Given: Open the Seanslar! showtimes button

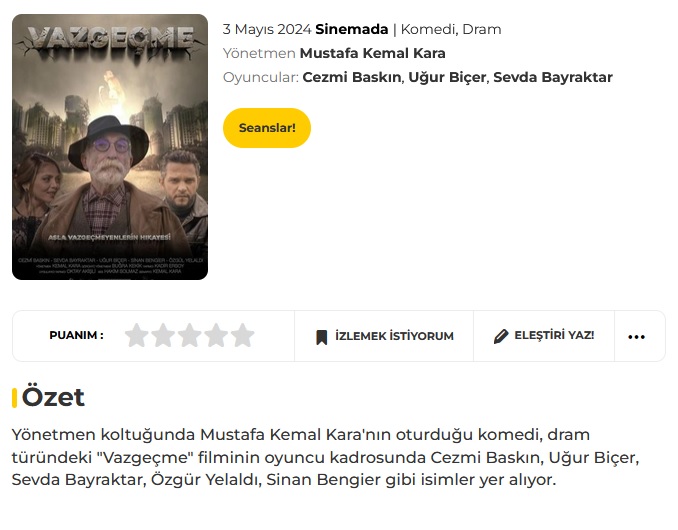Looking at the screenshot, I should tap(267, 128).
